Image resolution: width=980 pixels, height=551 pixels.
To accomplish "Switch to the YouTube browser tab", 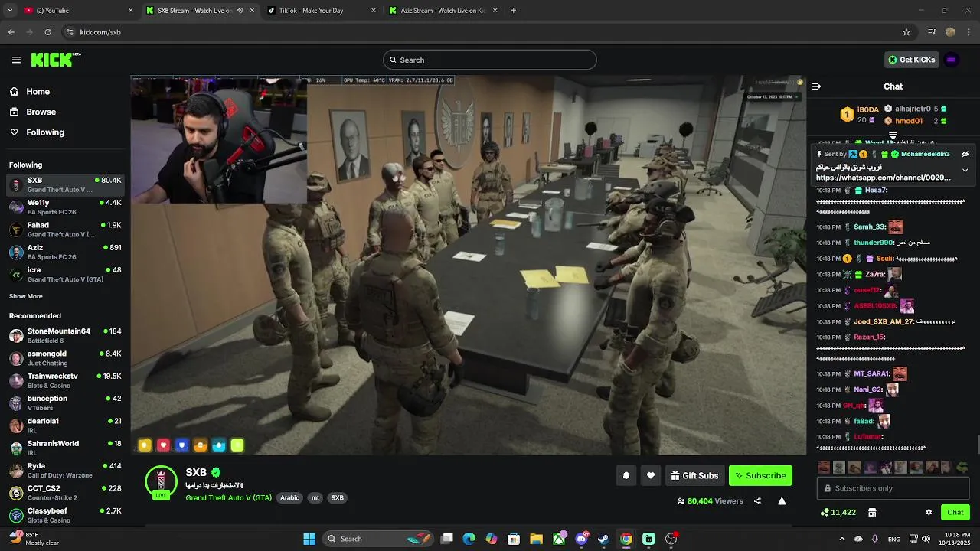I will [x=77, y=11].
